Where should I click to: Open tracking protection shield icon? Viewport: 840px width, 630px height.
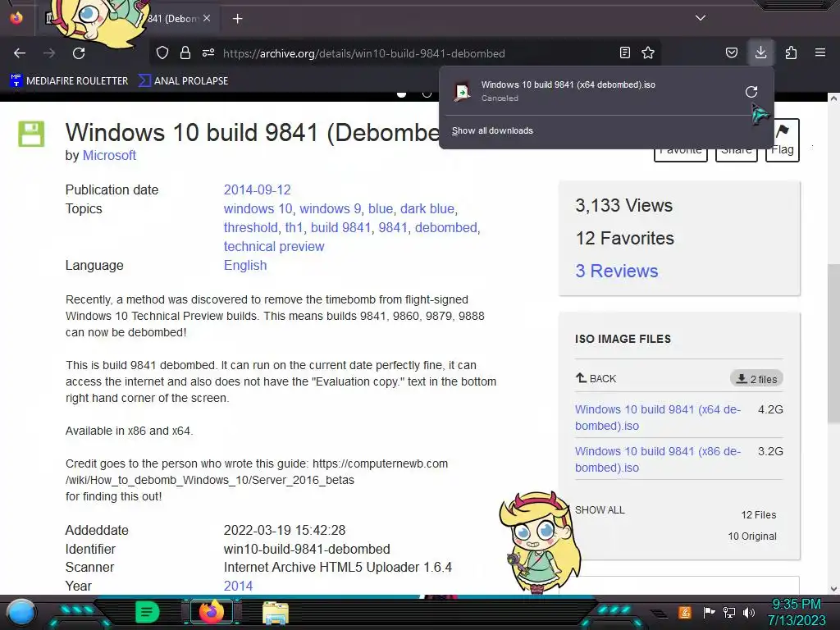[162, 52]
